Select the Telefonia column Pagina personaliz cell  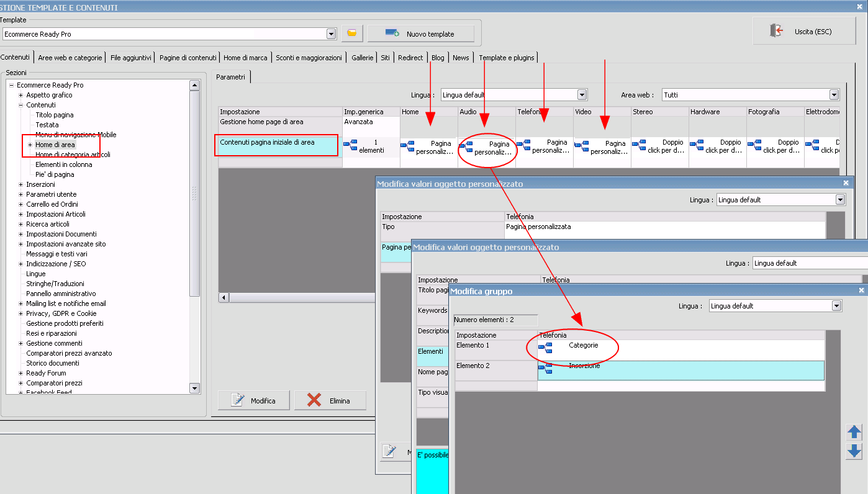pyautogui.click(x=545, y=146)
